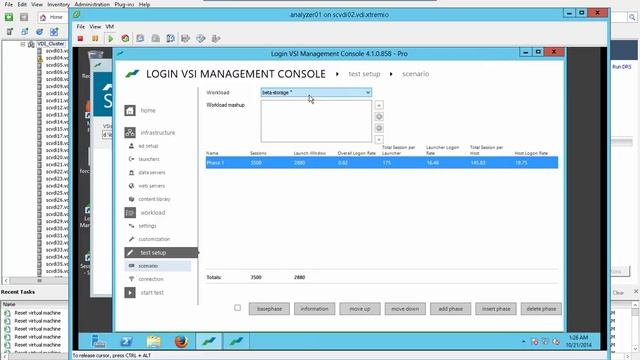The height and width of the screenshot is (360, 640).
Task: Click the first Login VSI taskbar icon
Action: coord(209,341)
